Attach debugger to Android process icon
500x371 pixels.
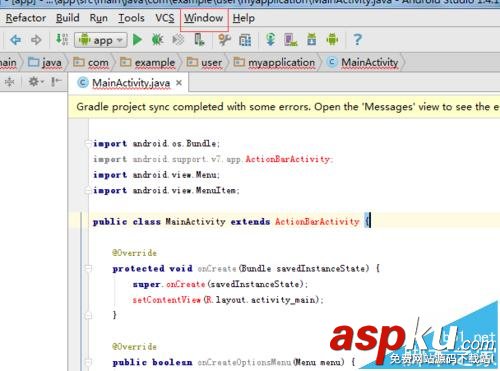[x=199, y=40]
